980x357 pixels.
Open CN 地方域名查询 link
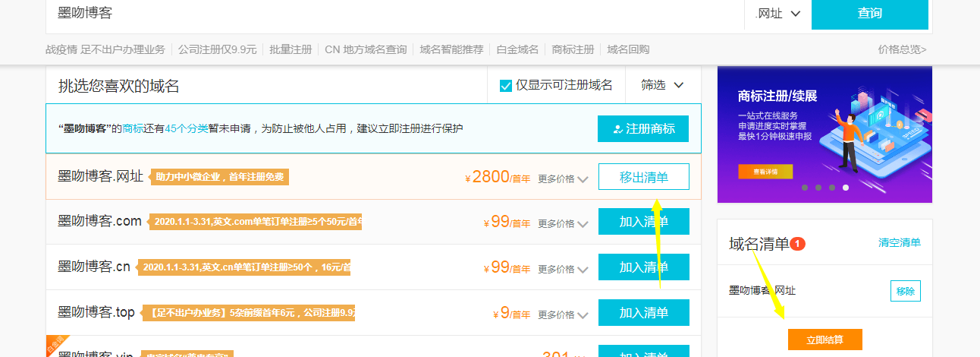(x=366, y=49)
